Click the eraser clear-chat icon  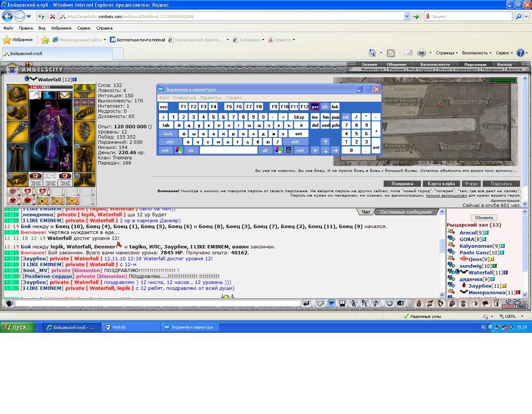(x=320, y=304)
